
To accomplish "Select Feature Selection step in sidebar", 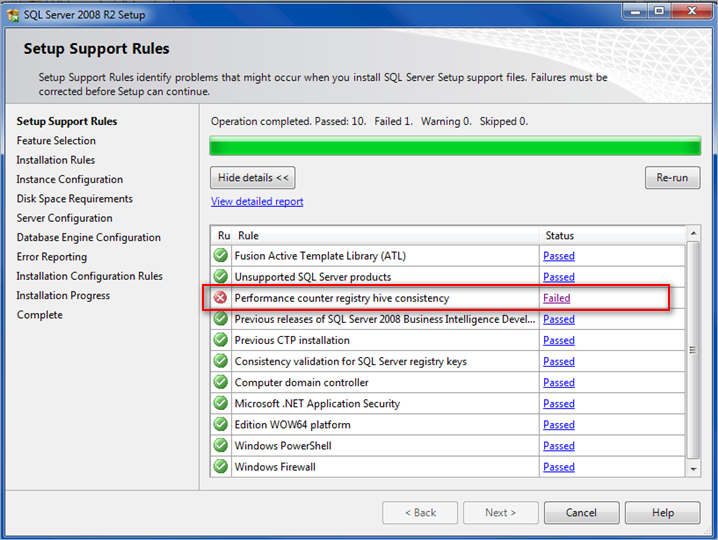I will (x=56, y=141).
